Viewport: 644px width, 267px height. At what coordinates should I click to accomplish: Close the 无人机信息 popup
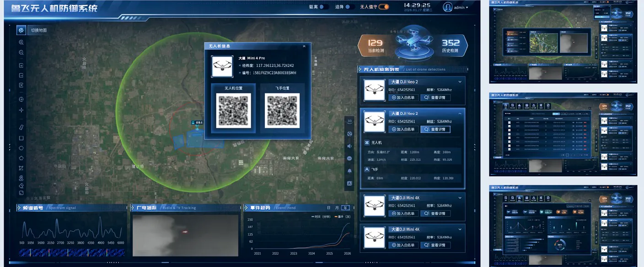[304, 46]
